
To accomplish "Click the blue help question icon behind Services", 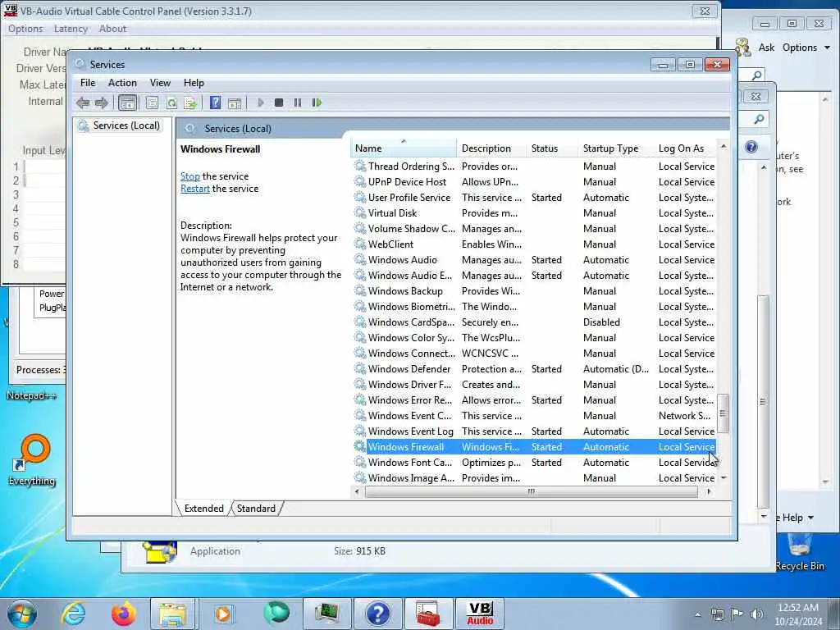I will (x=751, y=147).
